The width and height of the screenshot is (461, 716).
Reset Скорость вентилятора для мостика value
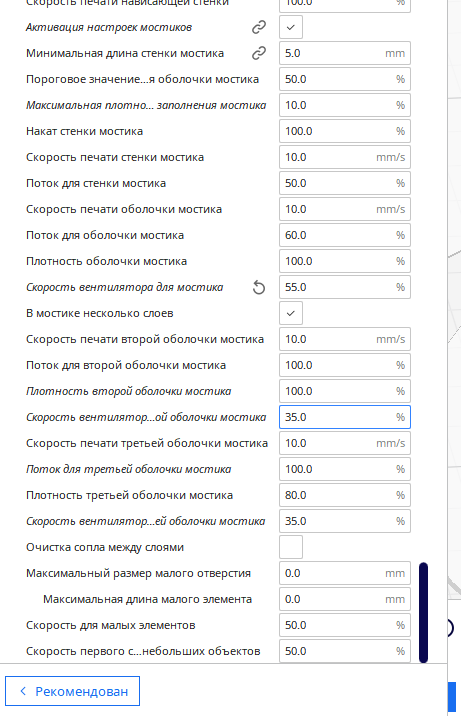[259, 288]
